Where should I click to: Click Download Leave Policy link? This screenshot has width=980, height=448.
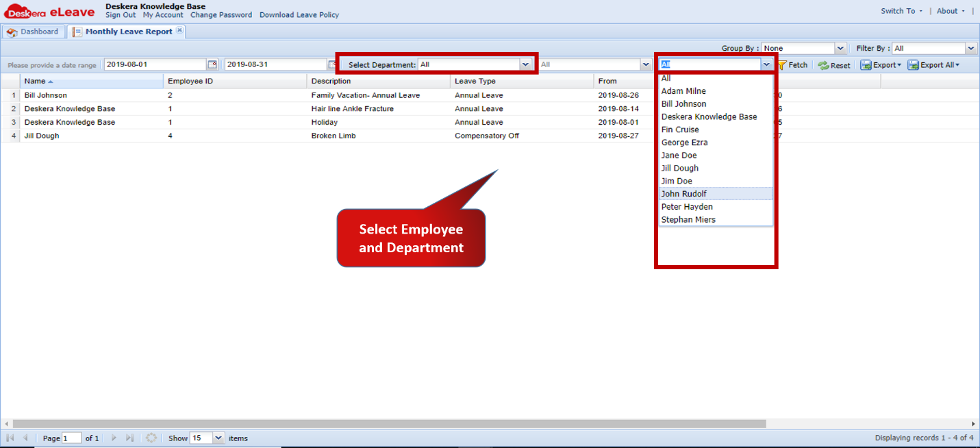tap(299, 15)
